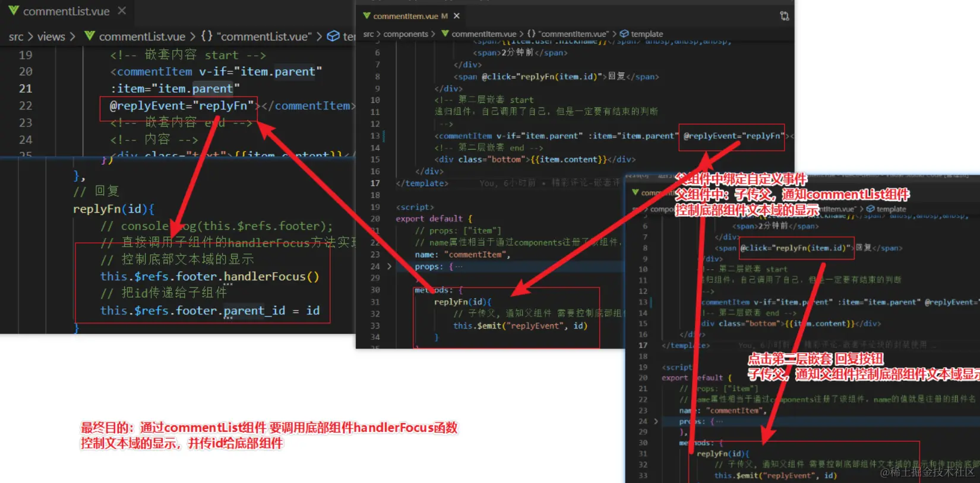Close the commentList.vue editor tab
The width and height of the screenshot is (980, 483).
(122, 11)
